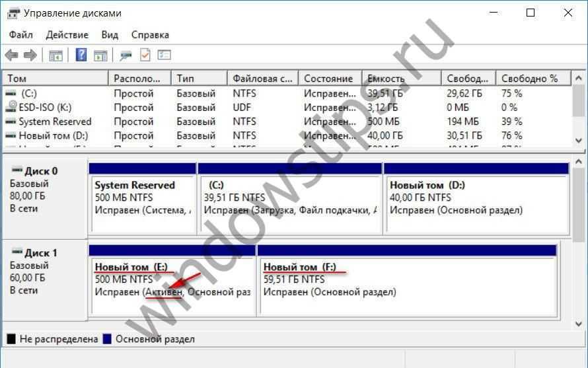Open the Действие menu

[67, 34]
